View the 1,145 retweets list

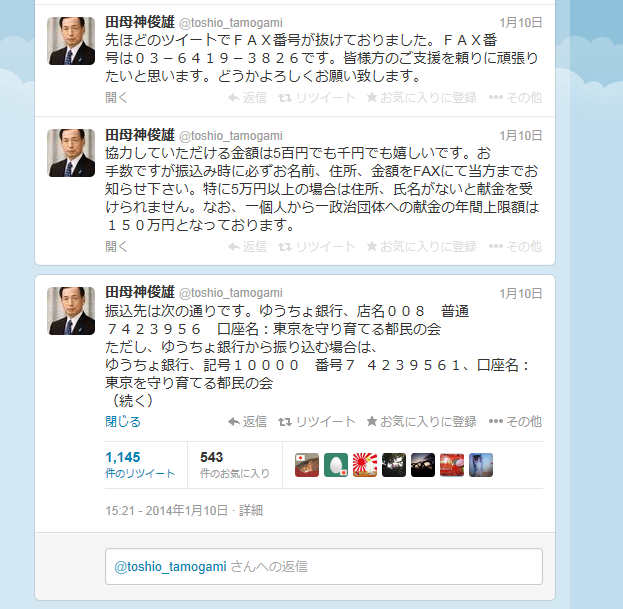tap(140, 465)
